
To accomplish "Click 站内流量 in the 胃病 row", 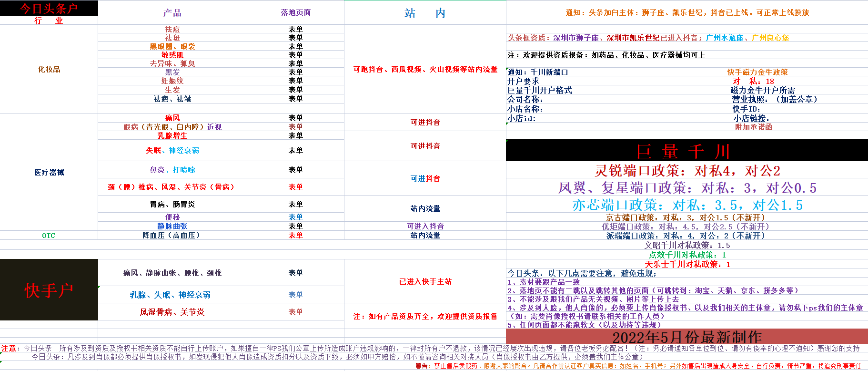I will point(425,208).
